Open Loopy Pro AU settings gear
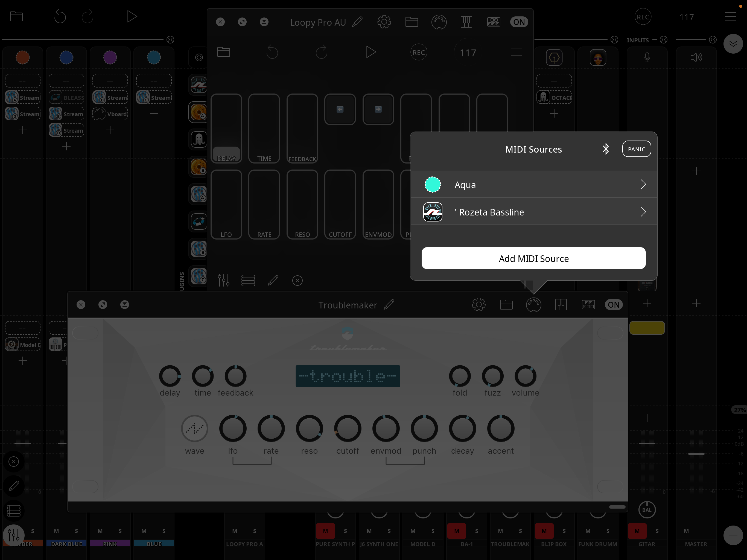 [384, 22]
